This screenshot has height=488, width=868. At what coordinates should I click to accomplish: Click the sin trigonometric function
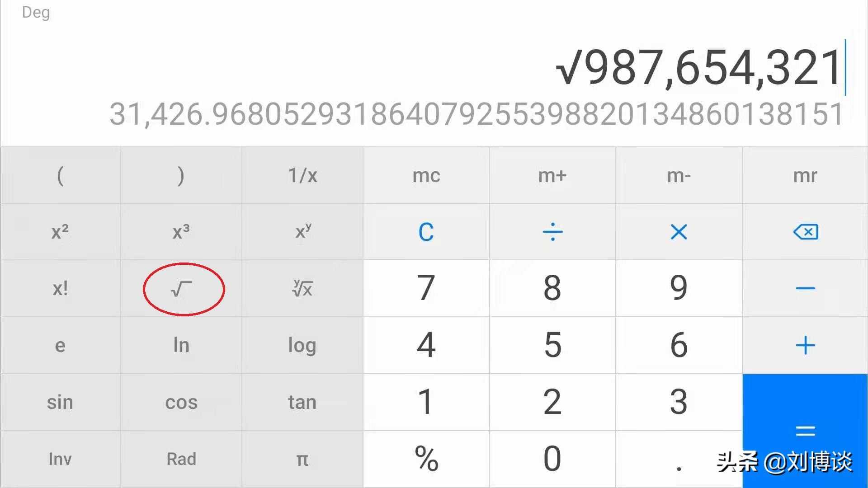coord(60,402)
